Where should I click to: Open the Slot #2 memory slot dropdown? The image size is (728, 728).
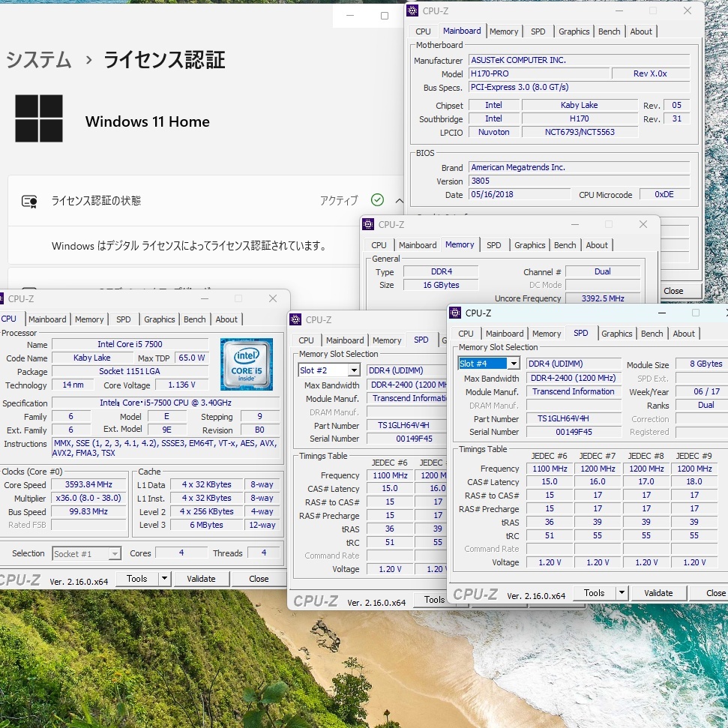pyautogui.click(x=353, y=370)
